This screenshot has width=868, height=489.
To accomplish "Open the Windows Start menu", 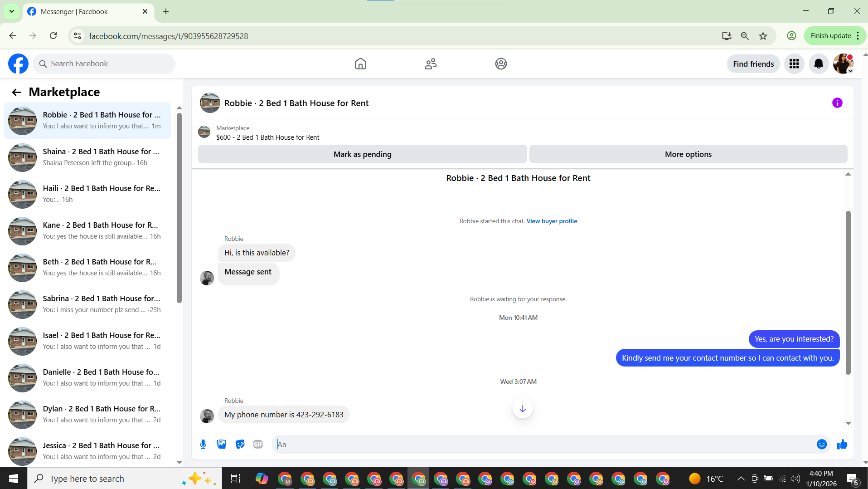I will coord(14,479).
